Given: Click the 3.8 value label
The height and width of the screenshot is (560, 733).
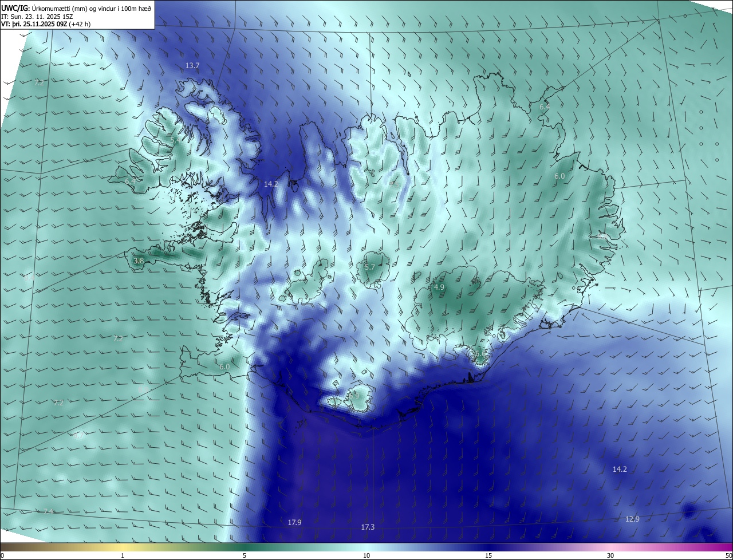Looking at the screenshot, I should click(139, 261).
